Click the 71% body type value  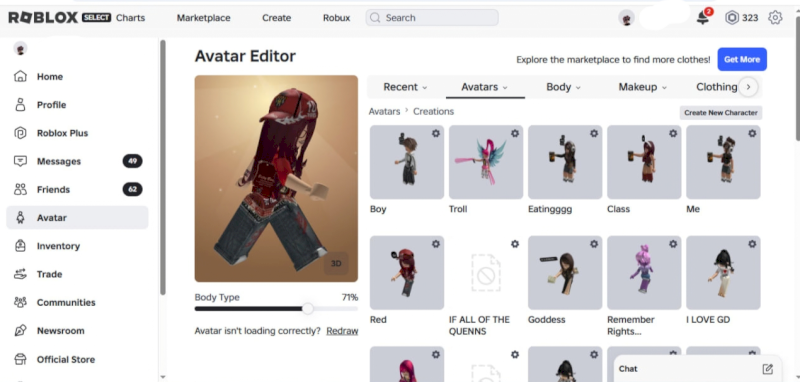349,297
